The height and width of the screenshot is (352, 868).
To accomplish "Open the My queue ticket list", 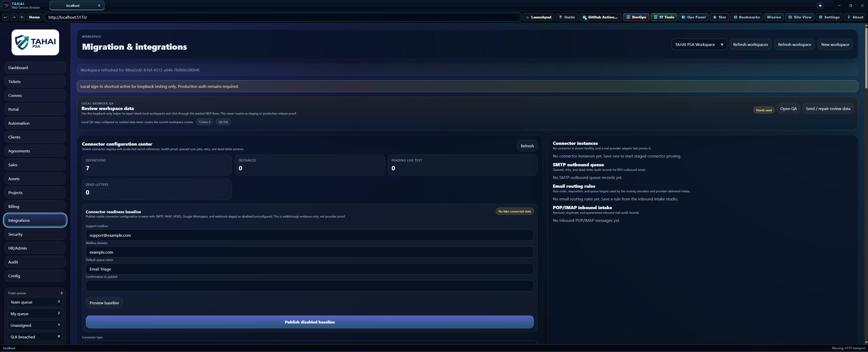I will tap(35, 314).
